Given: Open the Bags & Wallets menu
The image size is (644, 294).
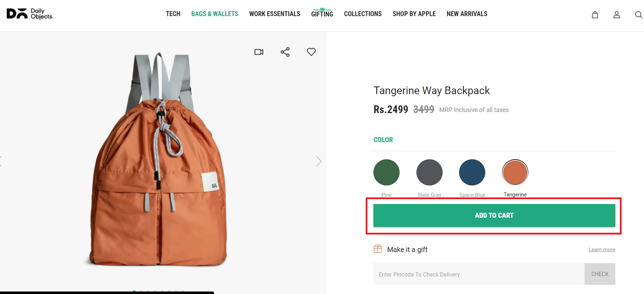Looking at the screenshot, I should pos(215,14).
